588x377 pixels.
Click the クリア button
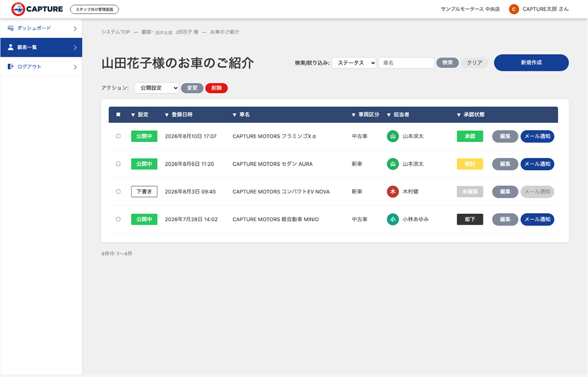click(x=474, y=63)
